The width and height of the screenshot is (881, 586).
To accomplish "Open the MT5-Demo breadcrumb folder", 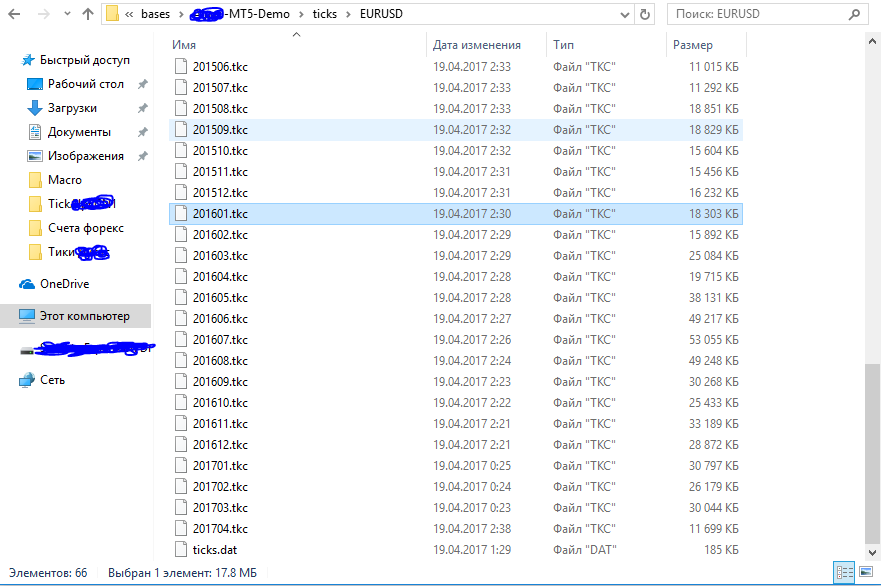I will (240, 14).
